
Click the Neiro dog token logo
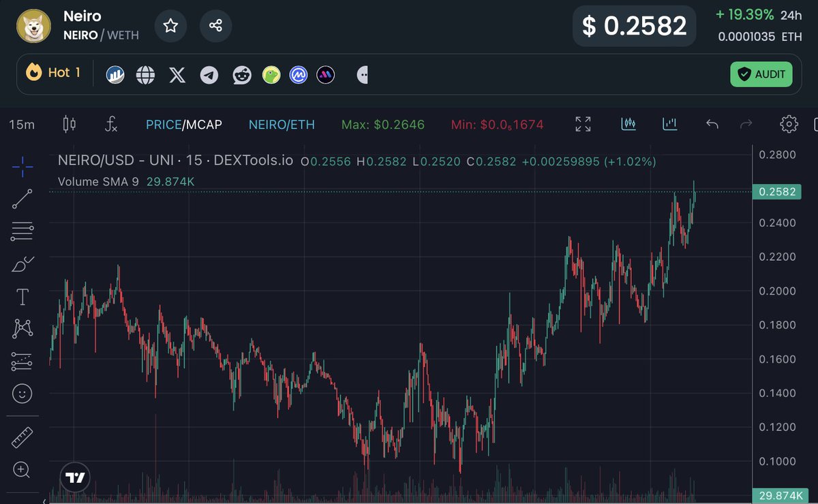point(34,27)
